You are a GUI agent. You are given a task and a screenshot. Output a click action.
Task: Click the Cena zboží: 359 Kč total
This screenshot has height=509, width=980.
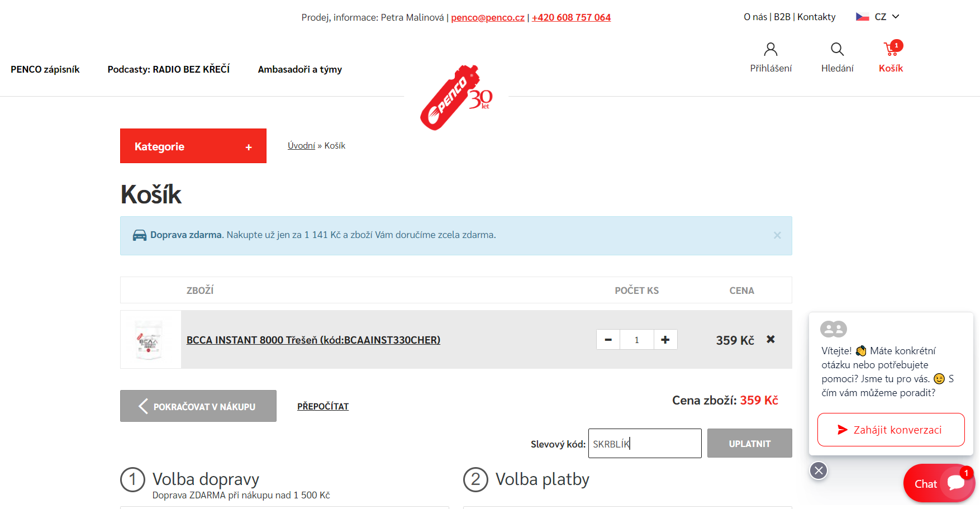725,400
